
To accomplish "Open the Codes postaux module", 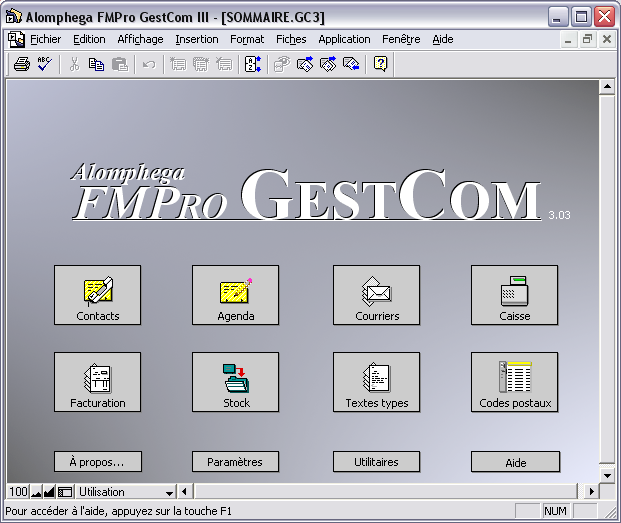I will (514, 382).
